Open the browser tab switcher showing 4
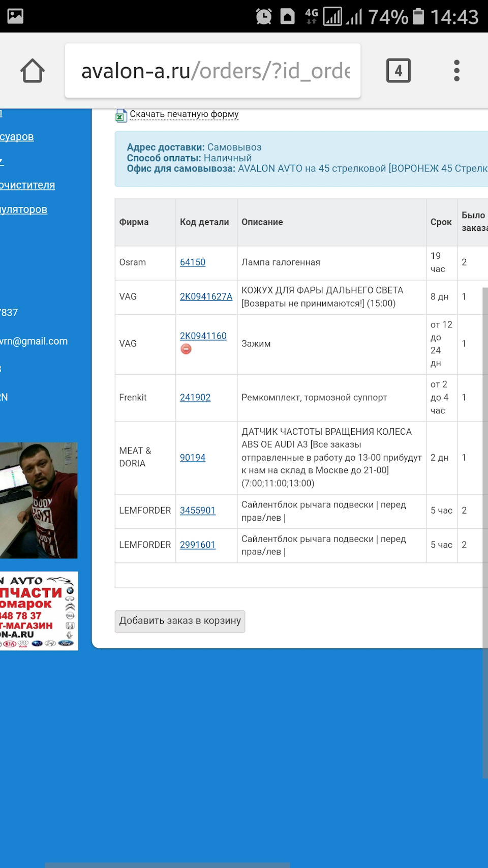Viewport: 488px width, 868px height. pos(399,71)
